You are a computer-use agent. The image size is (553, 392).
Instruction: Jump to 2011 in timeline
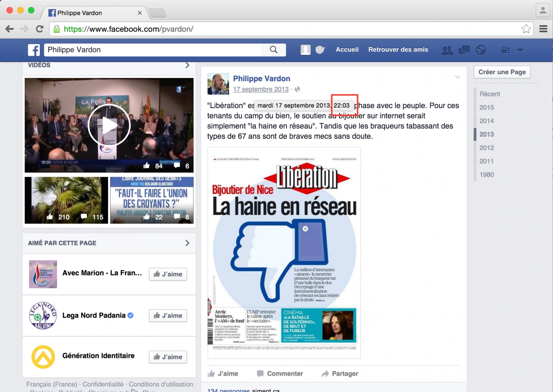click(x=486, y=161)
